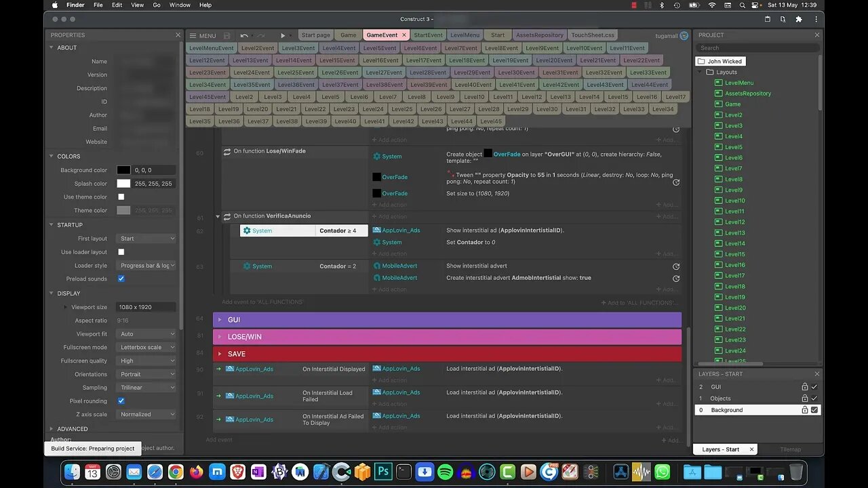This screenshot has width=868, height=488.
Task: Expand the GUI event group
Action: [220, 320]
